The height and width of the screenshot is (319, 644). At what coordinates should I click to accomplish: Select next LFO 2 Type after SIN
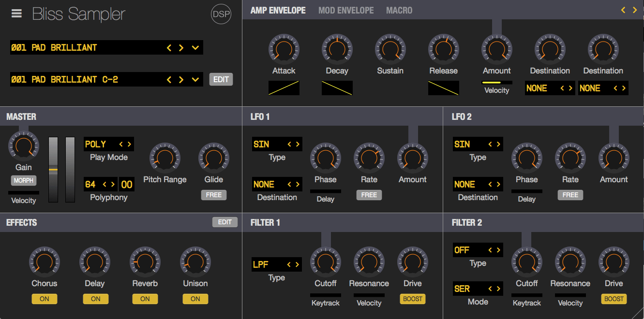(x=498, y=144)
